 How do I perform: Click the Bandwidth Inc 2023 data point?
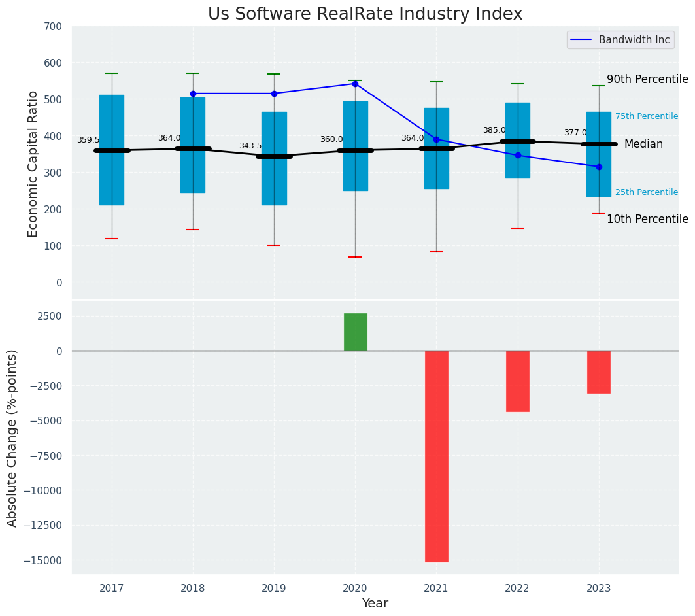tap(599, 167)
